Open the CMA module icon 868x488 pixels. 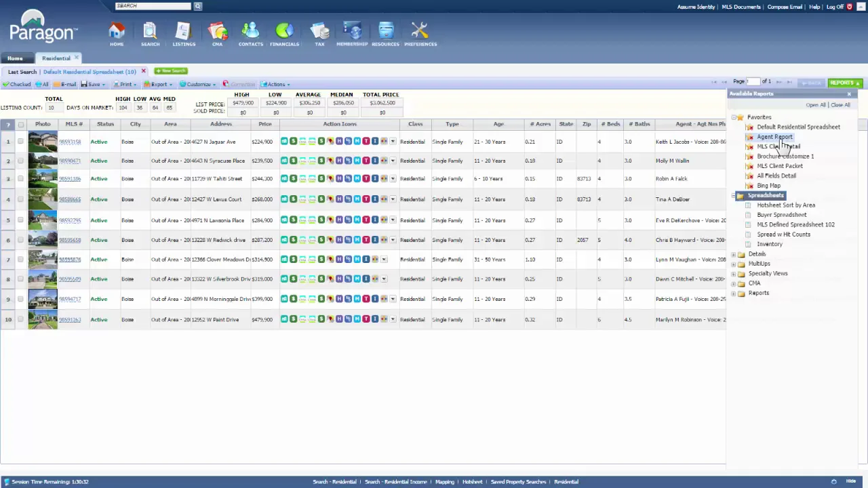[x=217, y=34]
